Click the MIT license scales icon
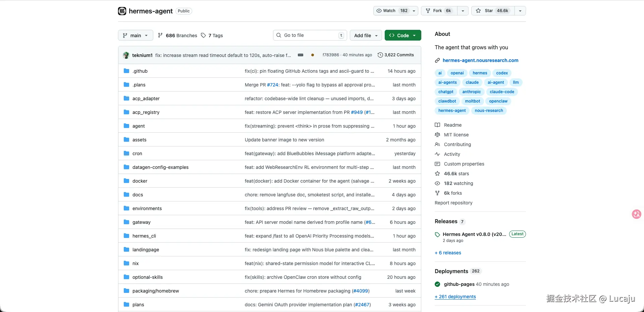Image resolution: width=644 pixels, height=312 pixels. [x=437, y=135]
